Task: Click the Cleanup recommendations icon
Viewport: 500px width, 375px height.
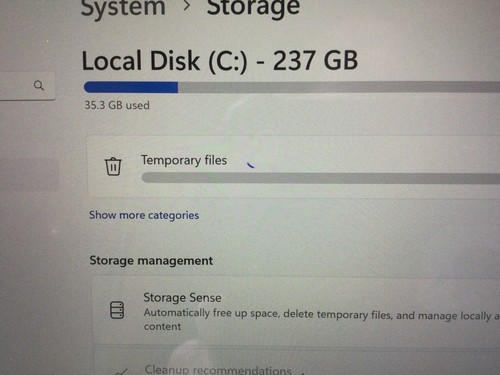Action: (x=121, y=372)
